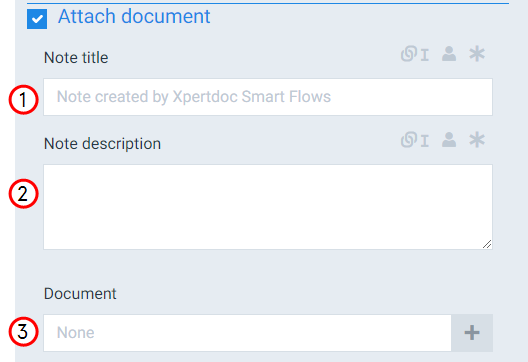Toggle the Note title asterisk icon

(477, 54)
